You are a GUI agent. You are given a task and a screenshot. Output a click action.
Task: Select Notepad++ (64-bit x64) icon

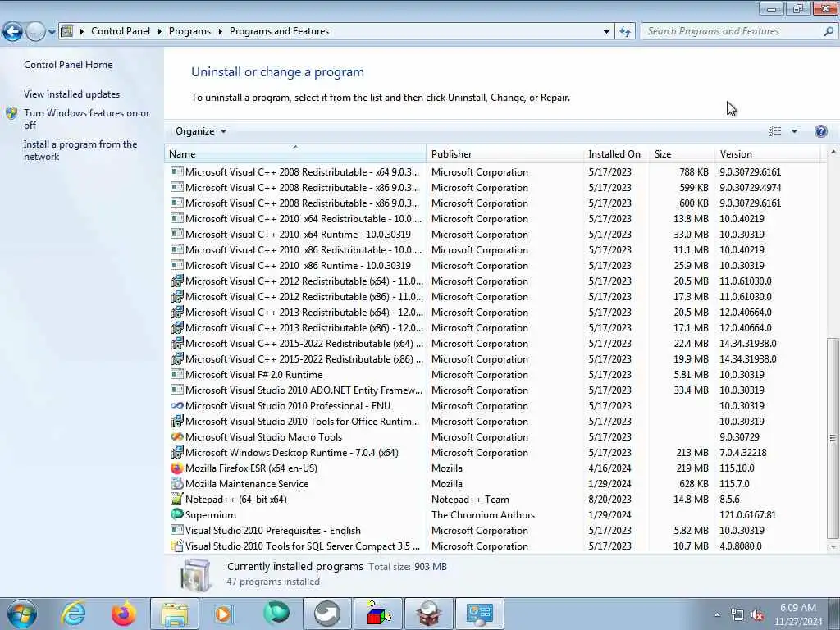177,499
